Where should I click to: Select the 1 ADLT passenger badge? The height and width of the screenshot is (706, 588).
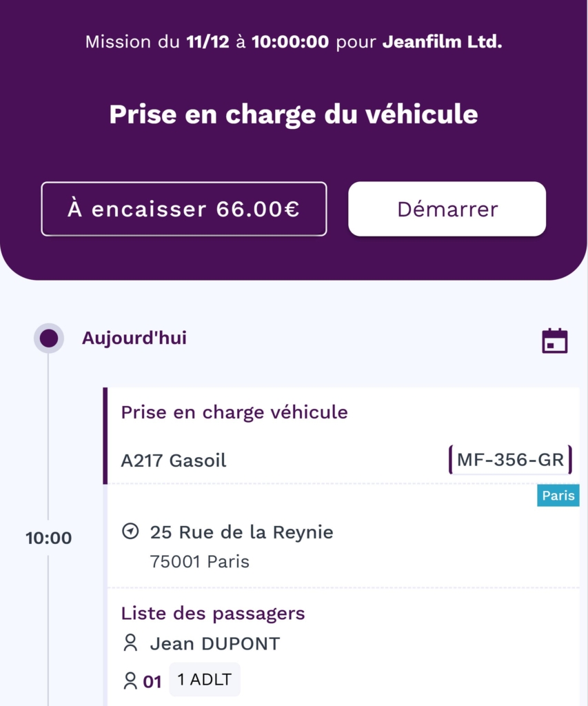(204, 680)
